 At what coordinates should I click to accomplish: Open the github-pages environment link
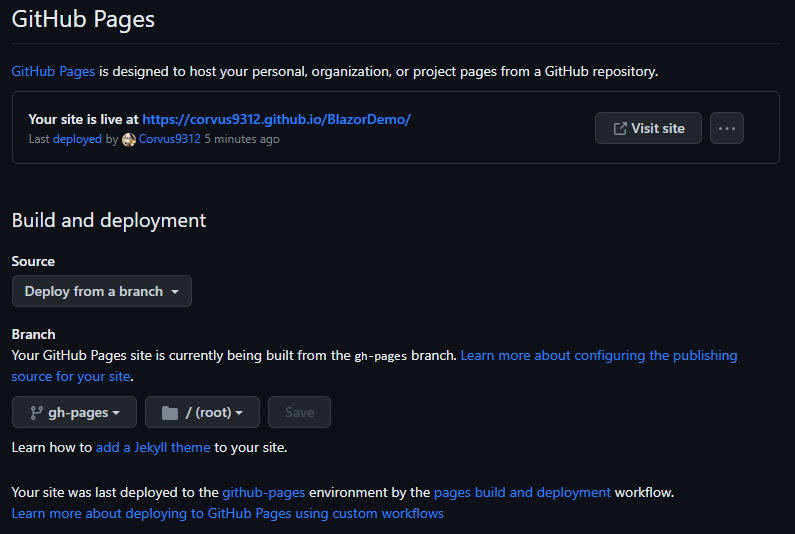264,492
